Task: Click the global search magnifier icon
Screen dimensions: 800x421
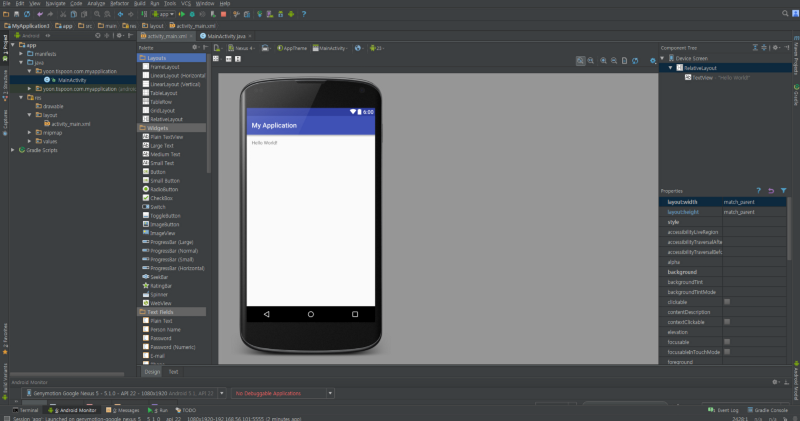Action: point(785,14)
